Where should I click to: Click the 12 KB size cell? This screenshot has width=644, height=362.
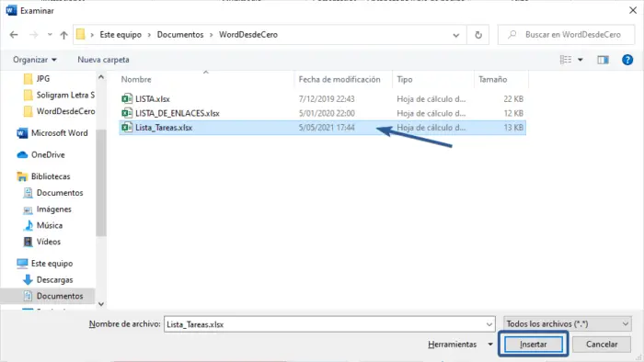coord(513,113)
